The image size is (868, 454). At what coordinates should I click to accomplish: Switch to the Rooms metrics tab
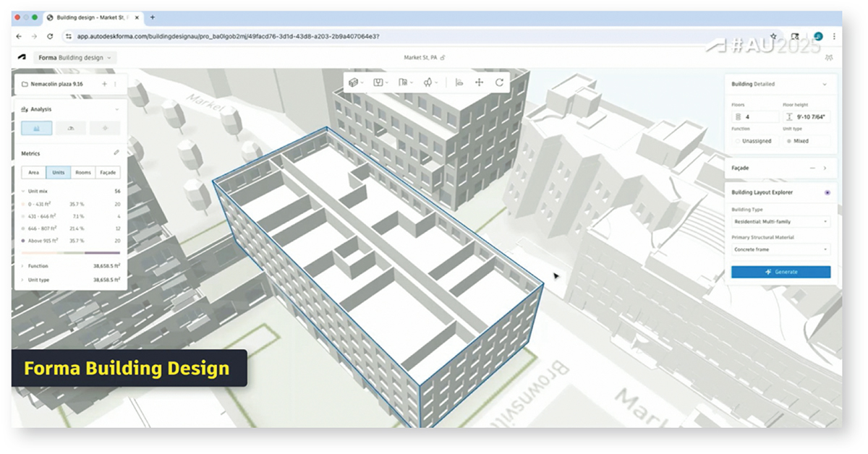point(83,172)
